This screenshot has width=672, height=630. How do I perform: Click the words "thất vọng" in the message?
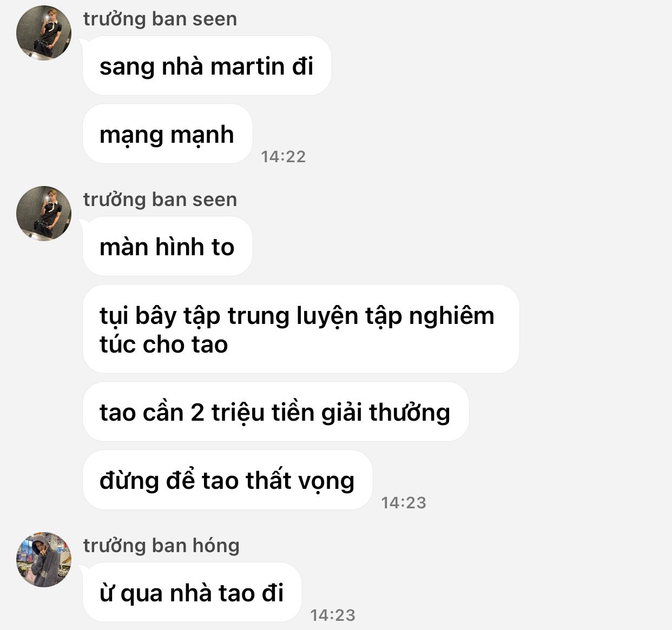coord(300,481)
